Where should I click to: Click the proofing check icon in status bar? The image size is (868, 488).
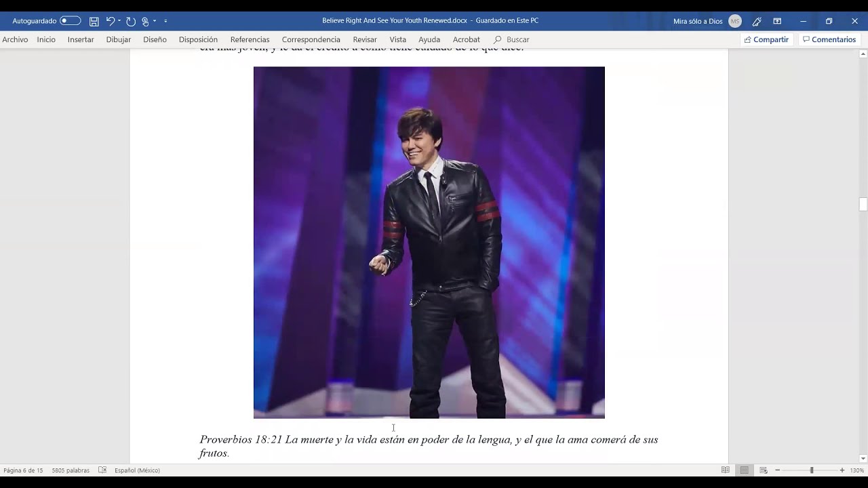coord(102,470)
